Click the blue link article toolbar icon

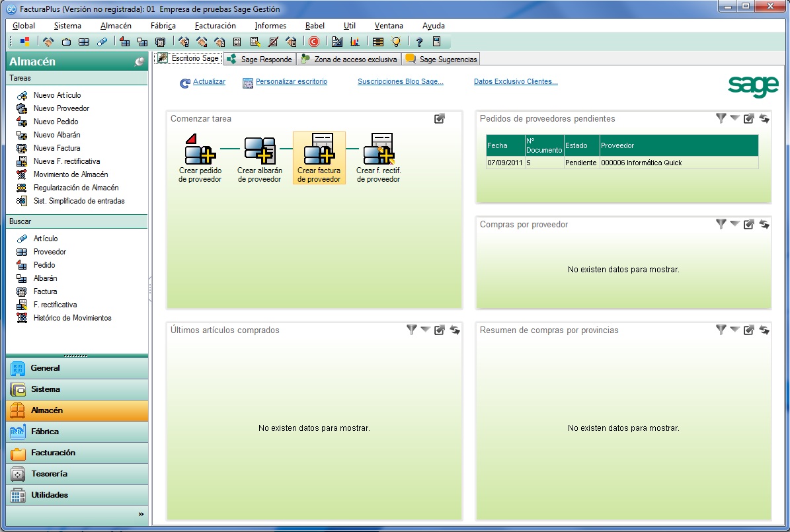[102, 42]
